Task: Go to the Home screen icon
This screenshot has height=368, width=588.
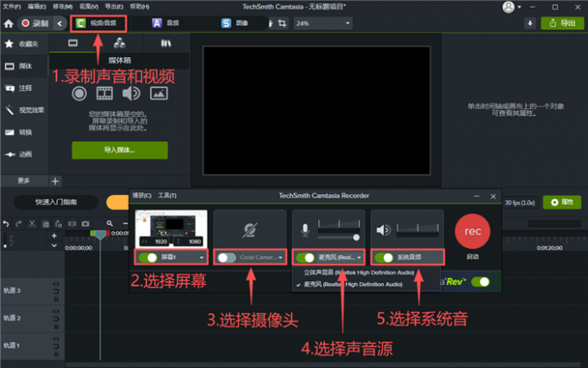Action: pos(9,23)
